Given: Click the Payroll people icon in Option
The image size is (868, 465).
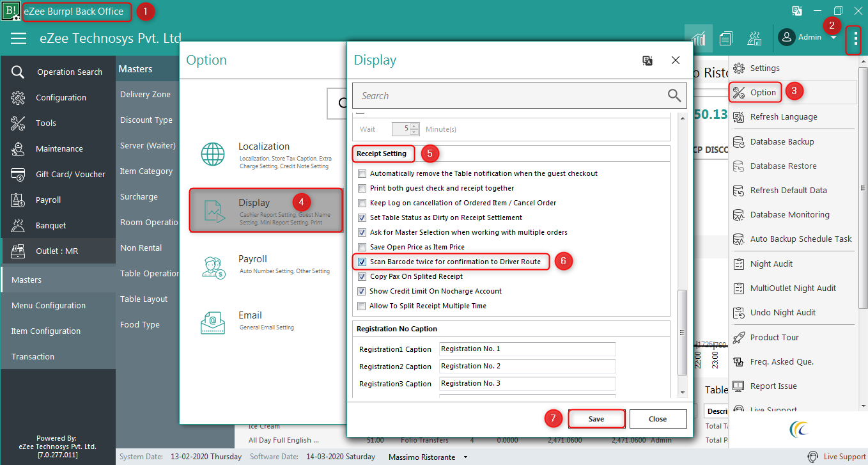Looking at the screenshot, I should point(213,266).
